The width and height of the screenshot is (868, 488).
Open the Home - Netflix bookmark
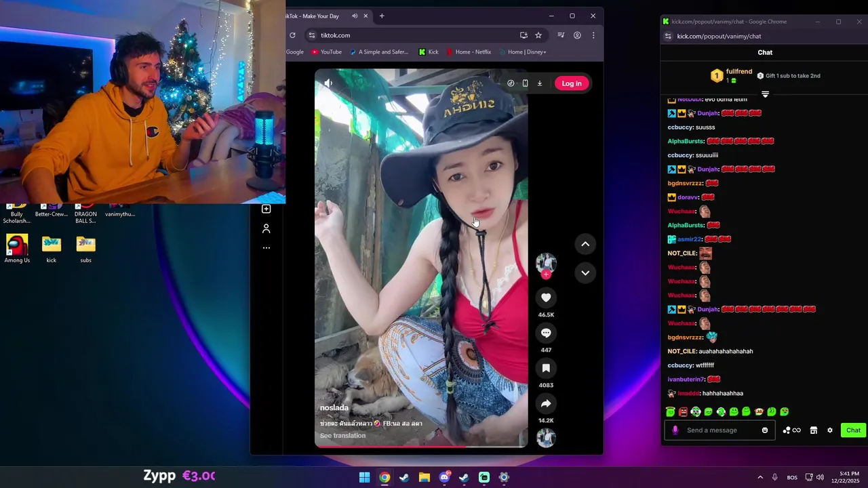pos(469,52)
